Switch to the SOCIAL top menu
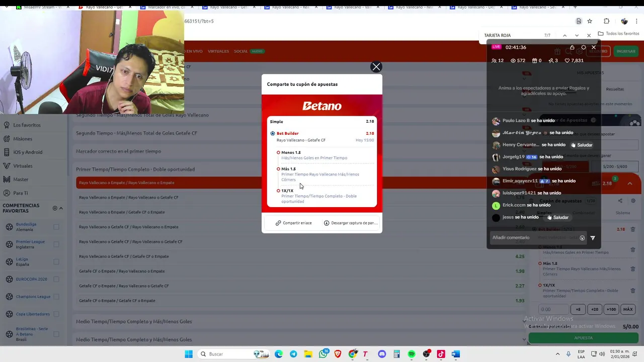 tap(240, 51)
